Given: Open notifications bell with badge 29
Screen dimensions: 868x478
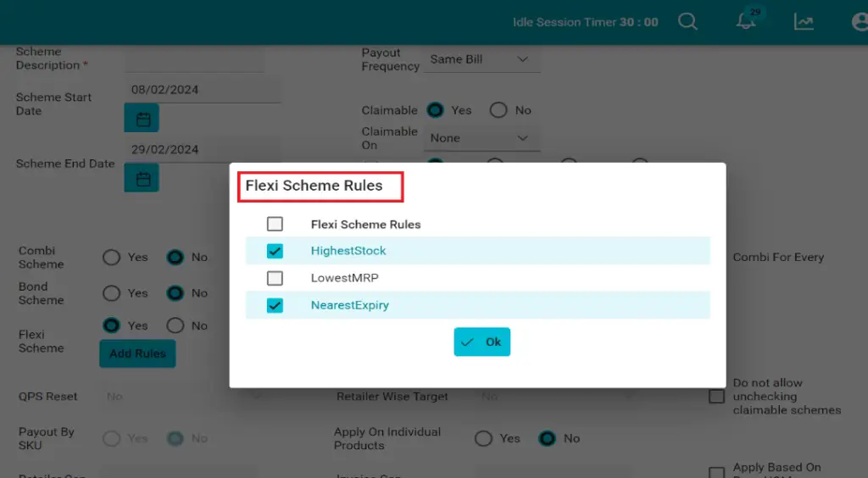Looking at the screenshot, I should tap(747, 20).
